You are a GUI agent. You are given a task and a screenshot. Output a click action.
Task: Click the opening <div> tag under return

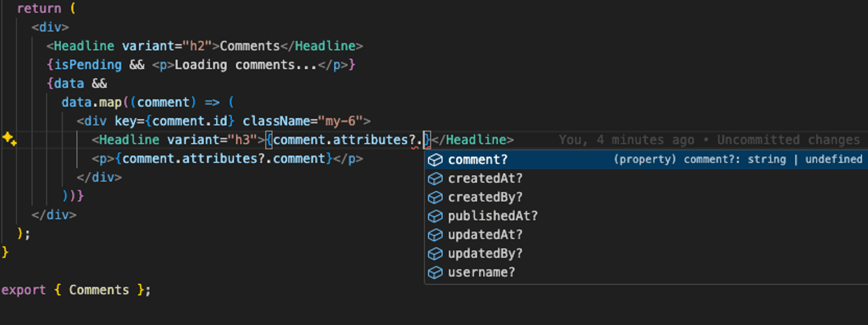[x=50, y=27]
